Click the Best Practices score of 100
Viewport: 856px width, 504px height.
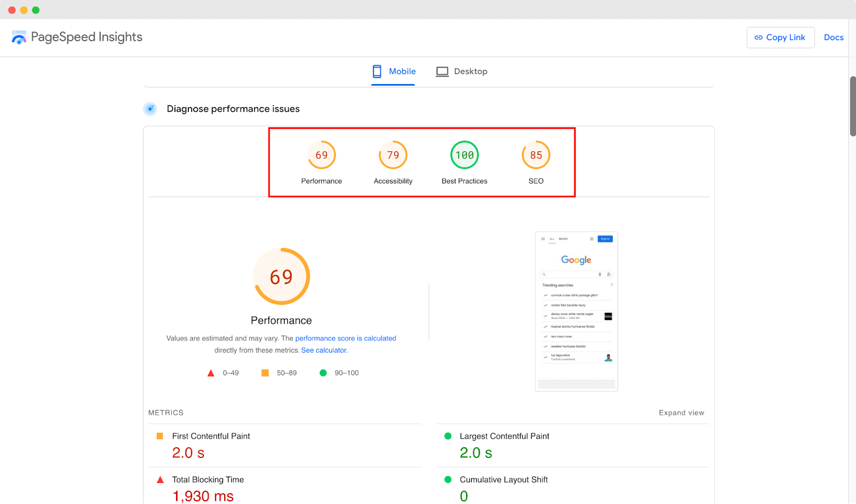[x=464, y=155]
